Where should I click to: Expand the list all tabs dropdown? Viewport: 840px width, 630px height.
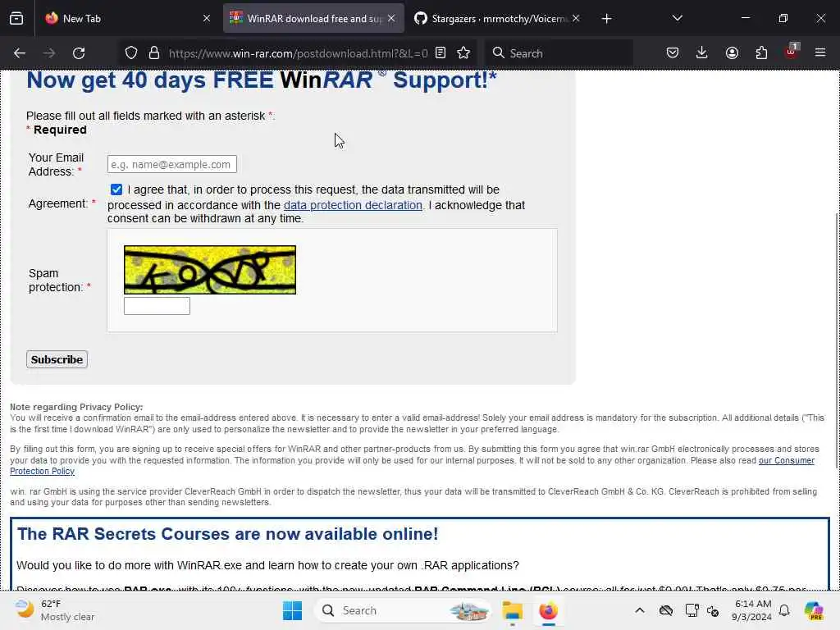tap(677, 18)
